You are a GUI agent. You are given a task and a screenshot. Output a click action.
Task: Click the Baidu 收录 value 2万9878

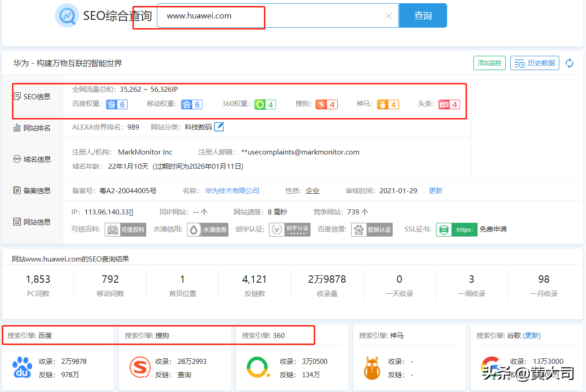[x=74, y=362]
